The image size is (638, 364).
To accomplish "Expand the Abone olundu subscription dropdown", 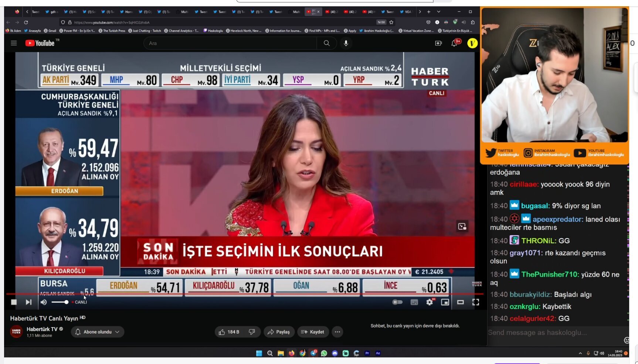I will click(x=98, y=332).
